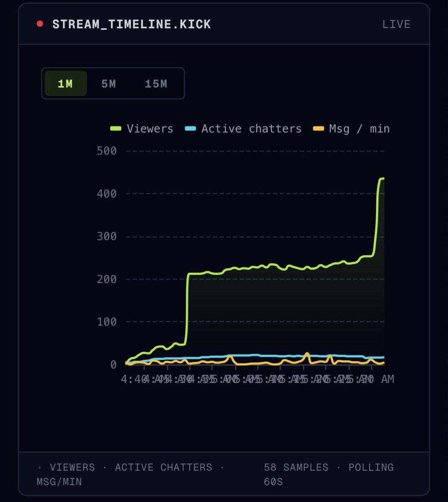Click the LIVE status label

[x=396, y=24]
